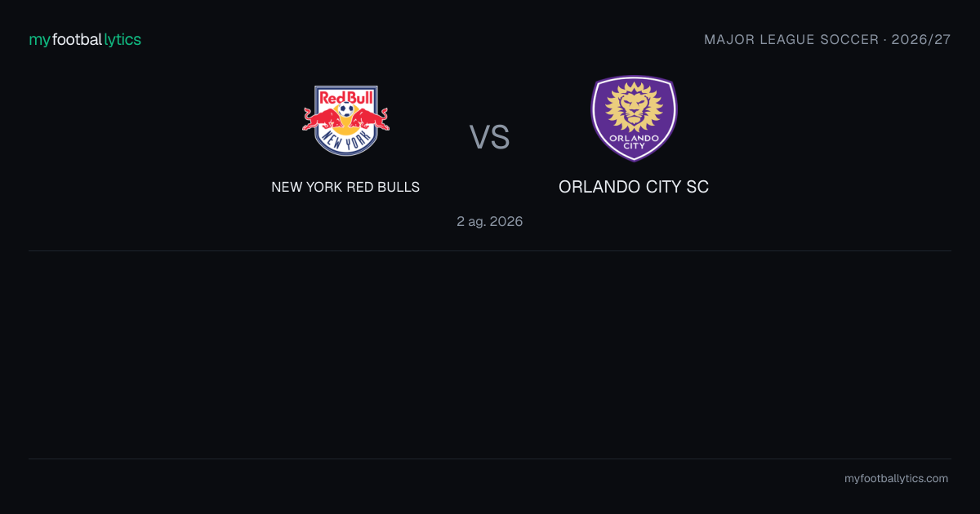Click the myfootballytics logo at top left
The image size is (980, 514).
(85, 39)
